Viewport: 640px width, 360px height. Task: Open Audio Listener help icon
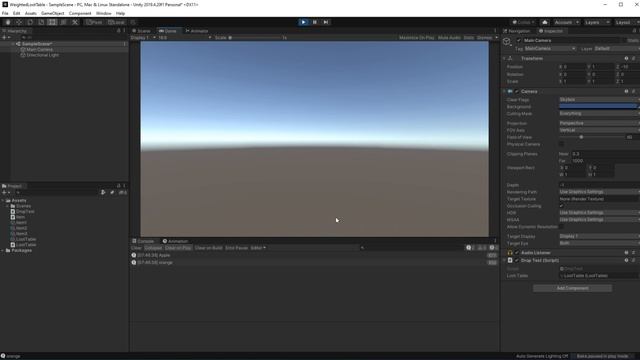coord(626,253)
